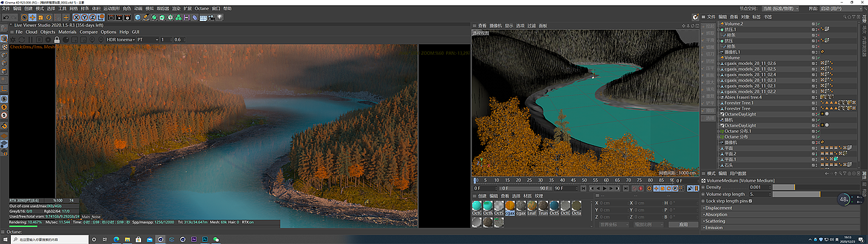Click Live Viewer send scene icon

click(x=12, y=39)
